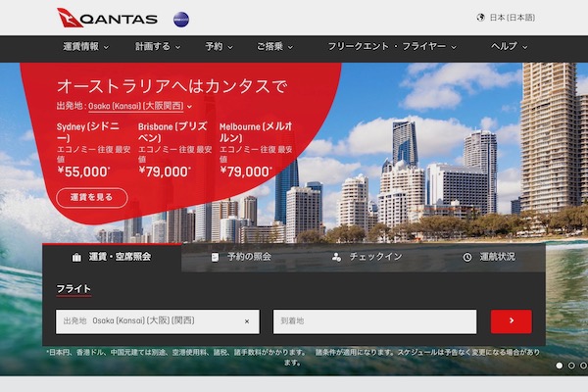Open the 予約 menu
Viewport: 588px width, 392px height.
(x=219, y=46)
